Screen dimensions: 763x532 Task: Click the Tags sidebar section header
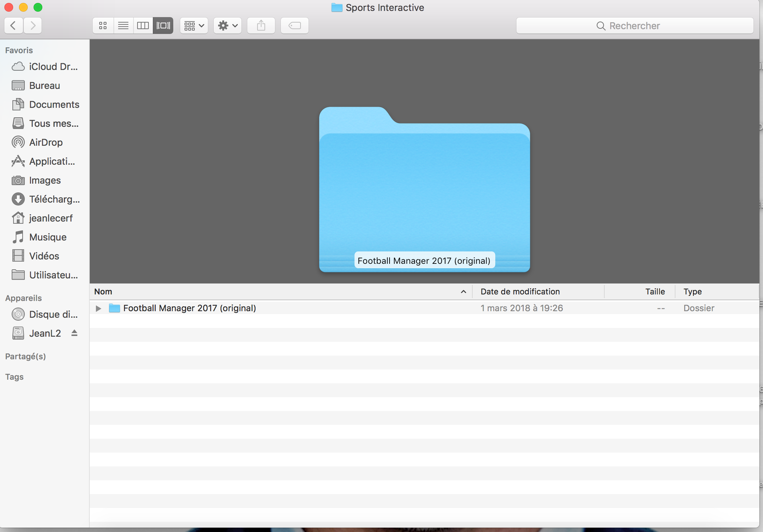point(14,377)
